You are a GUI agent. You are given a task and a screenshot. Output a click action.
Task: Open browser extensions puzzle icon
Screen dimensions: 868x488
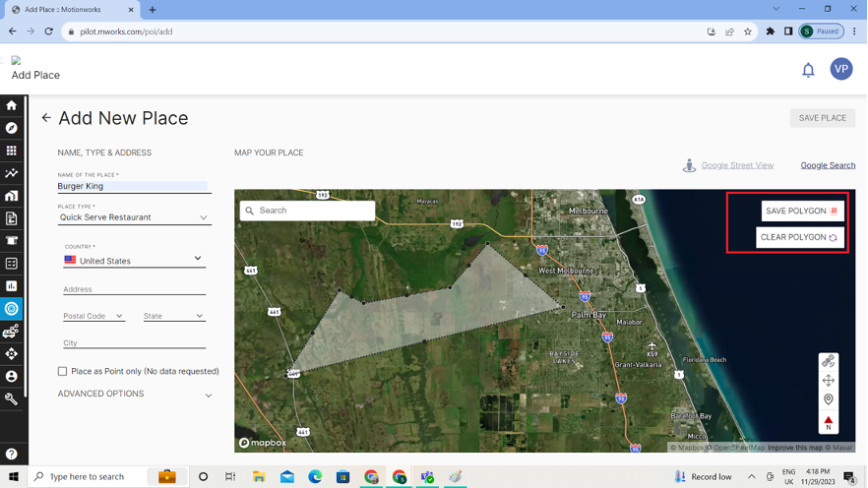coord(770,31)
